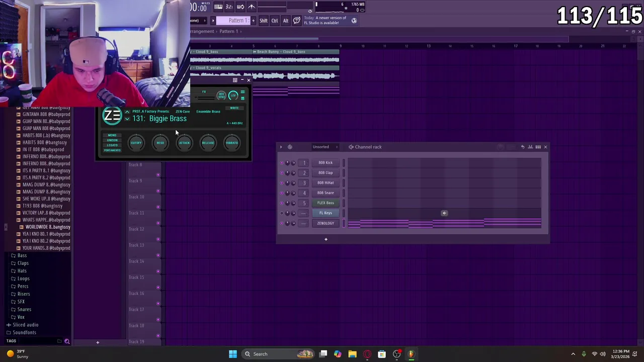Unmute the FL Keys channel
Screen dimensions: 644x362
tap(282, 213)
